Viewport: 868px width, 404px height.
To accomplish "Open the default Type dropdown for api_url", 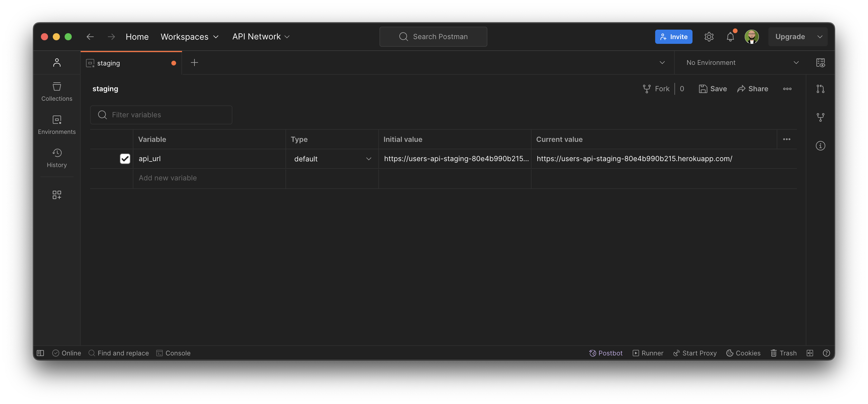I will point(332,158).
